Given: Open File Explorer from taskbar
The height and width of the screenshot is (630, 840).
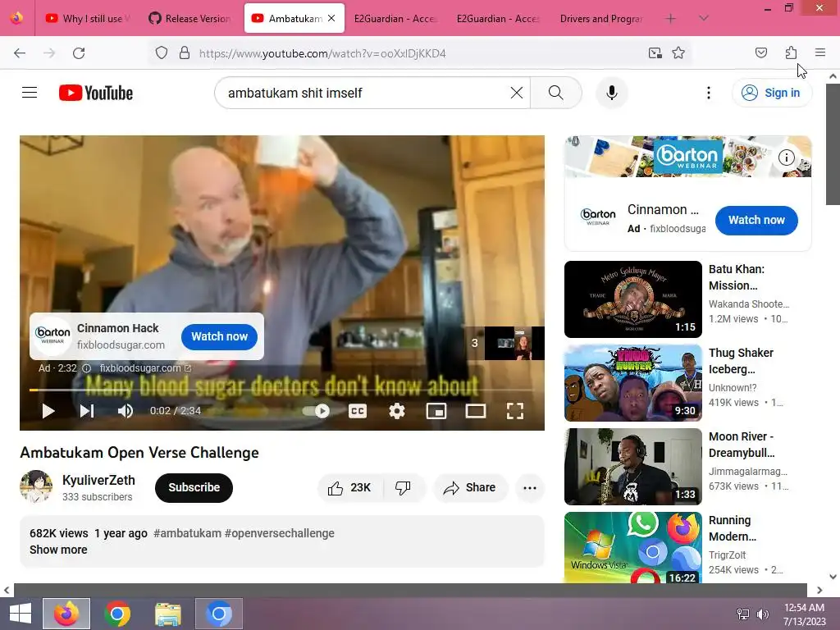Looking at the screenshot, I should [x=168, y=614].
